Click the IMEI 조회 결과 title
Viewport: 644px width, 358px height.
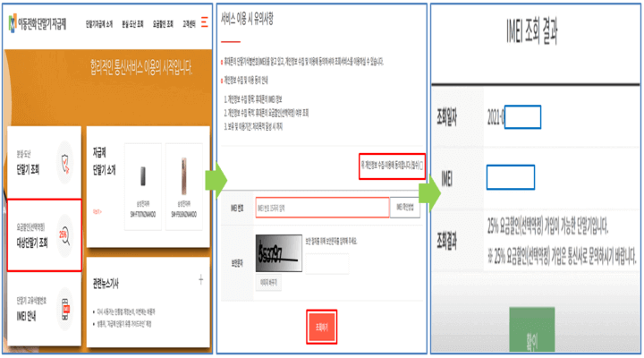pyautogui.click(x=532, y=30)
